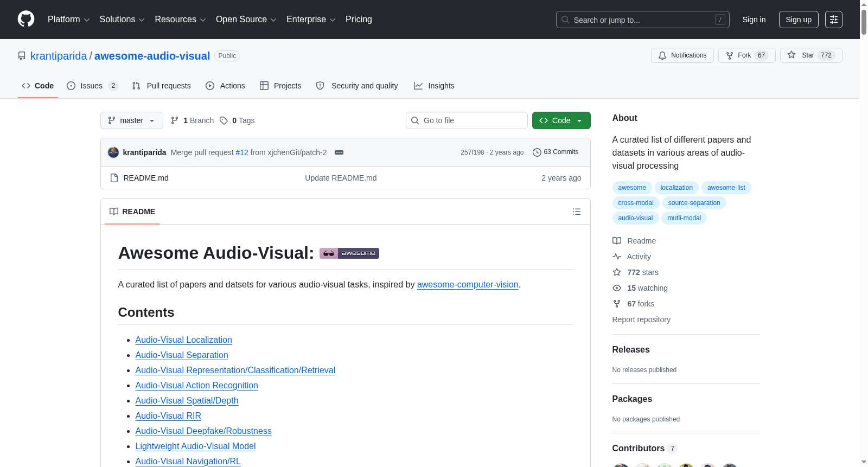Open the 257f198 commit hash
The height and width of the screenshot is (467, 868).
473,152
